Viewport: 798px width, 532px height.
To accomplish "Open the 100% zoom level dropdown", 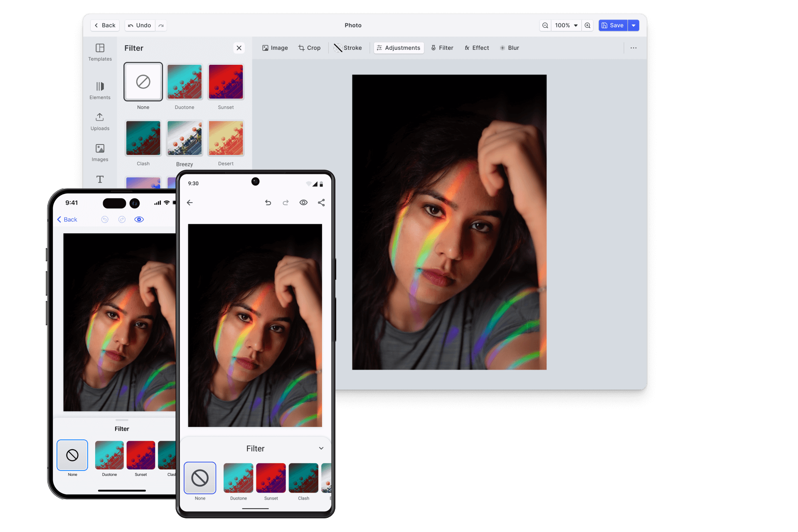I will tap(566, 25).
